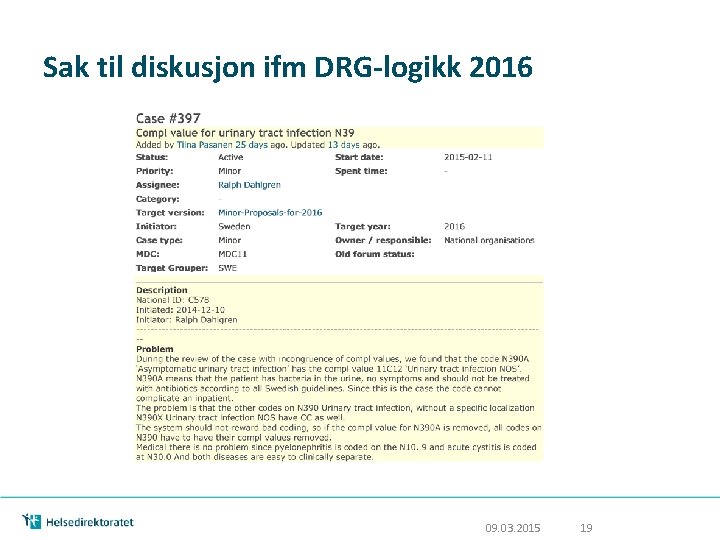Select the Target year value 2016
720x540 pixels.
click(454, 226)
